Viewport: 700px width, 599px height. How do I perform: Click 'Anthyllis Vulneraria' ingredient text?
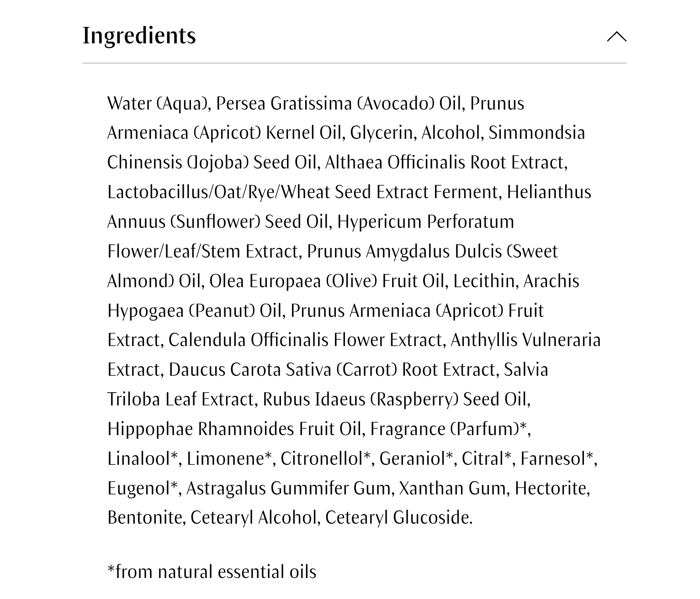525,341
